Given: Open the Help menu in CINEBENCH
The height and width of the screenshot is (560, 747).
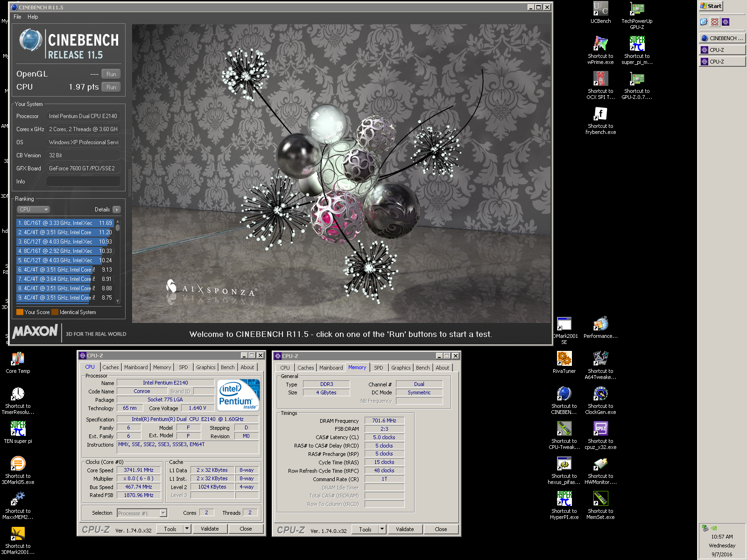Looking at the screenshot, I should click(x=33, y=17).
